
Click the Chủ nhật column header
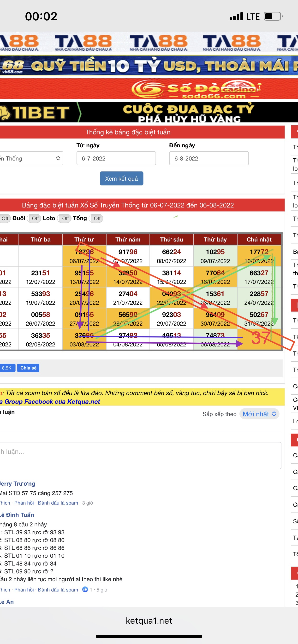point(259,240)
